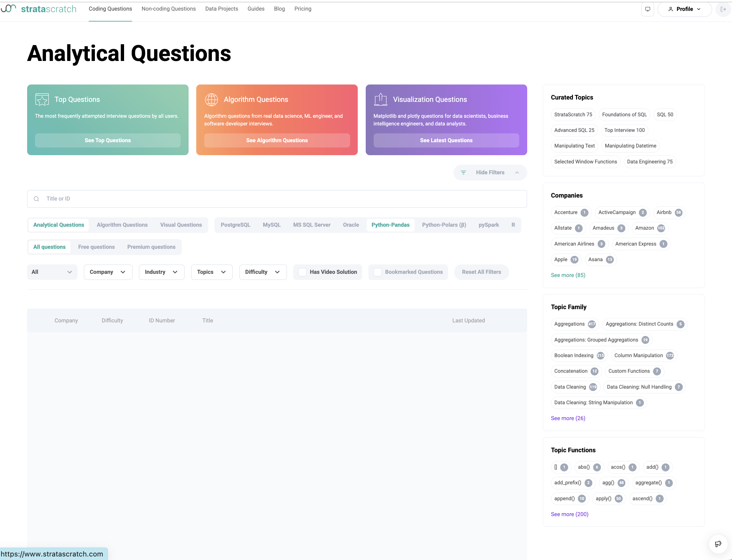Expand companies with See more (85)
732x560 pixels.
[568, 275]
